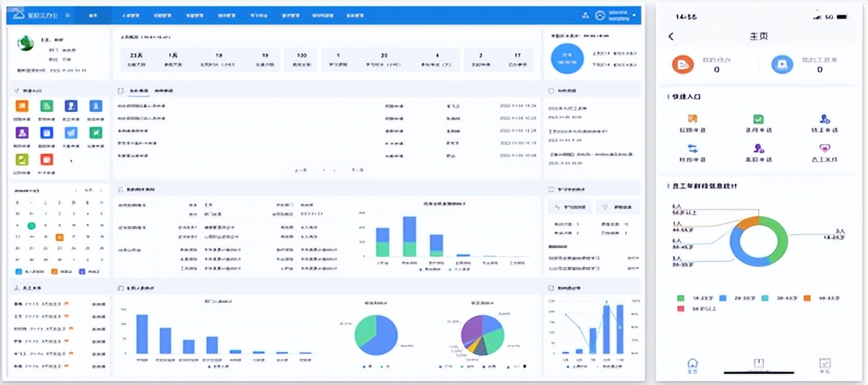The height and width of the screenshot is (385, 868).
Task: Switch to second tab in application list panel
Action: [x=163, y=91]
